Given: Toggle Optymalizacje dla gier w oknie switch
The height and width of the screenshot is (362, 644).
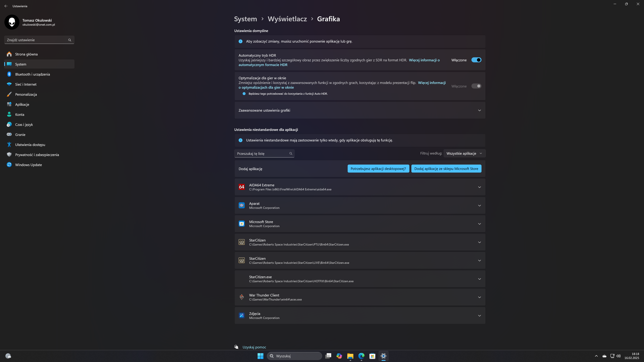Looking at the screenshot, I should point(476,86).
